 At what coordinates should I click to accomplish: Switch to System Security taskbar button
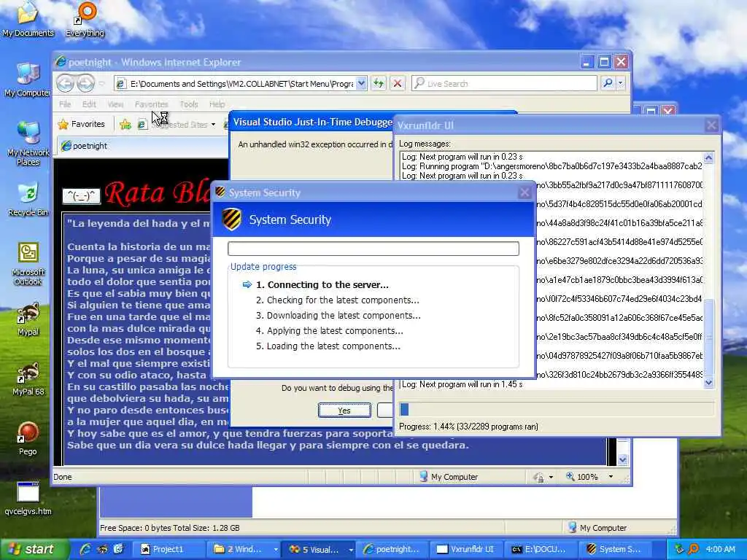tap(616, 549)
